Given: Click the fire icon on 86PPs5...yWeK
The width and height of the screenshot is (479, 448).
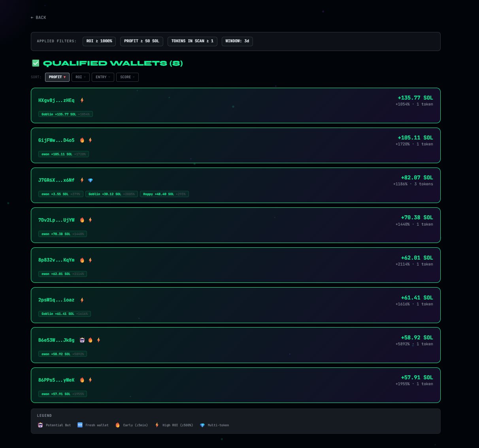Looking at the screenshot, I should 82,380.
